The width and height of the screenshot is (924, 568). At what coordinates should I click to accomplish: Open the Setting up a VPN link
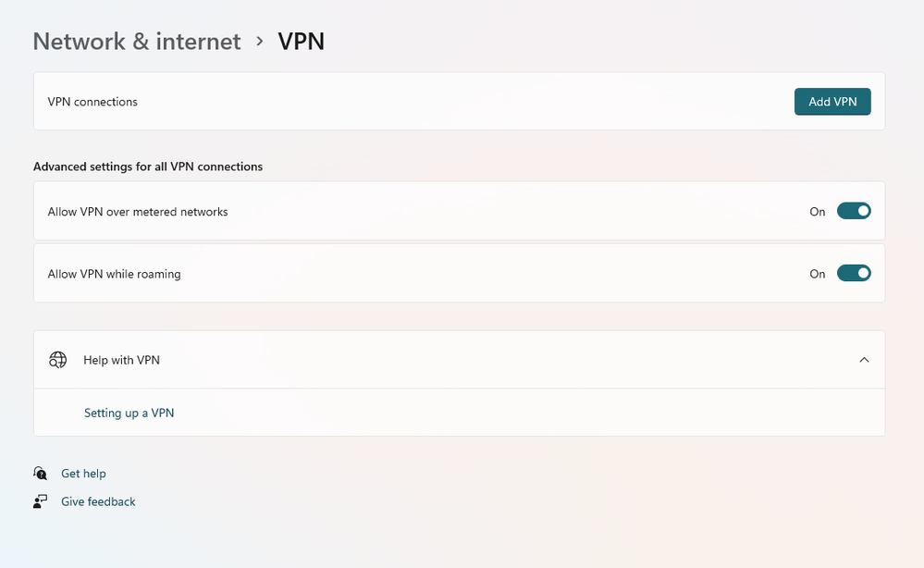point(129,413)
